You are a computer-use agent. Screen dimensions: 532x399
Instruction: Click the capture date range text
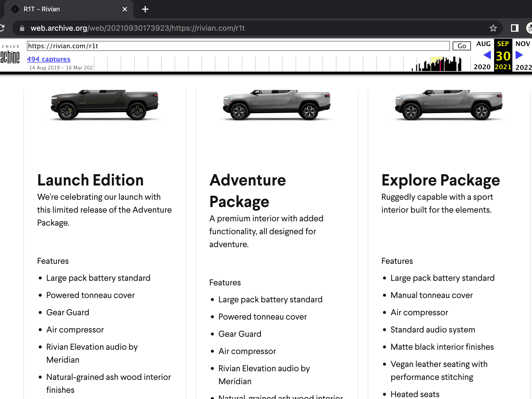[62, 68]
